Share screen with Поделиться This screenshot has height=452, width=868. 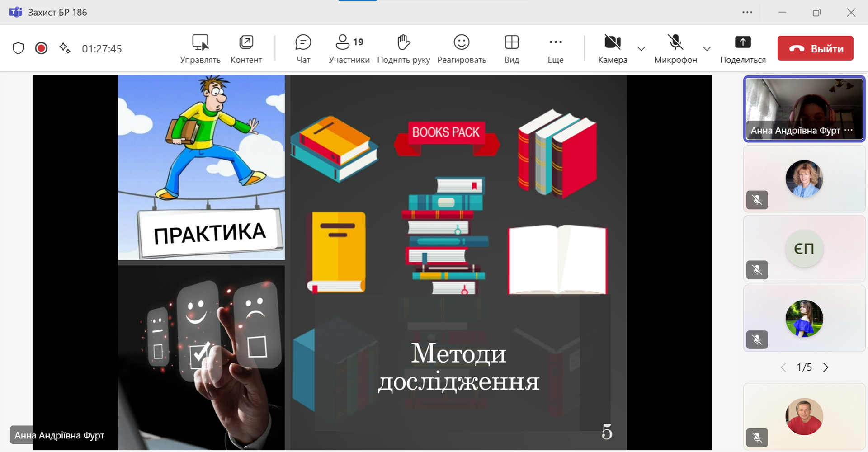pyautogui.click(x=742, y=48)
